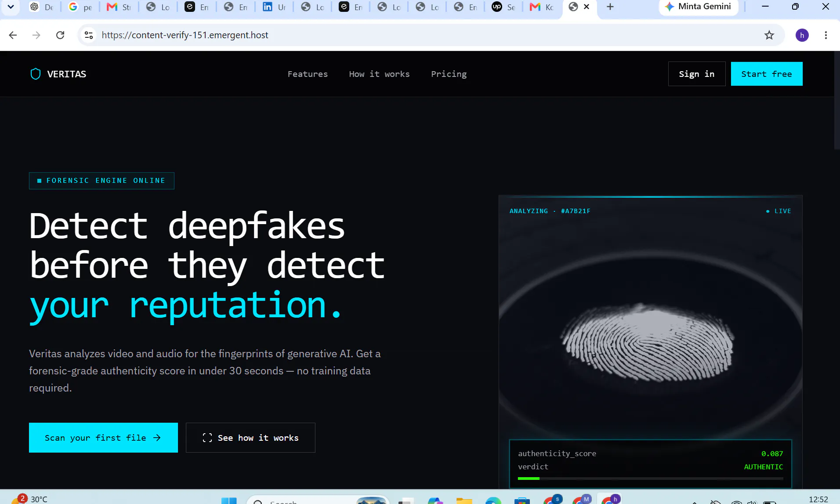The width and height of the screenshot is (840, 504).
Task: Click the browser forward arrow
Action: point(36,35)
